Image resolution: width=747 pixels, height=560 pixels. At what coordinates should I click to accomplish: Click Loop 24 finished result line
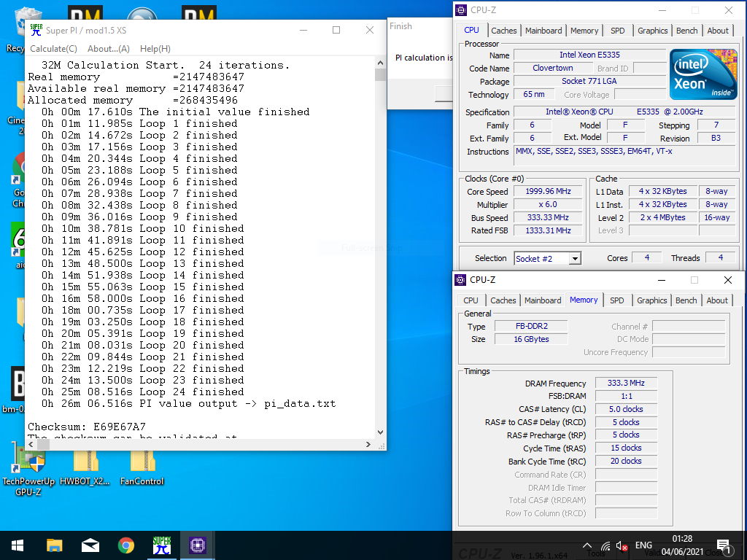point(142,392)
